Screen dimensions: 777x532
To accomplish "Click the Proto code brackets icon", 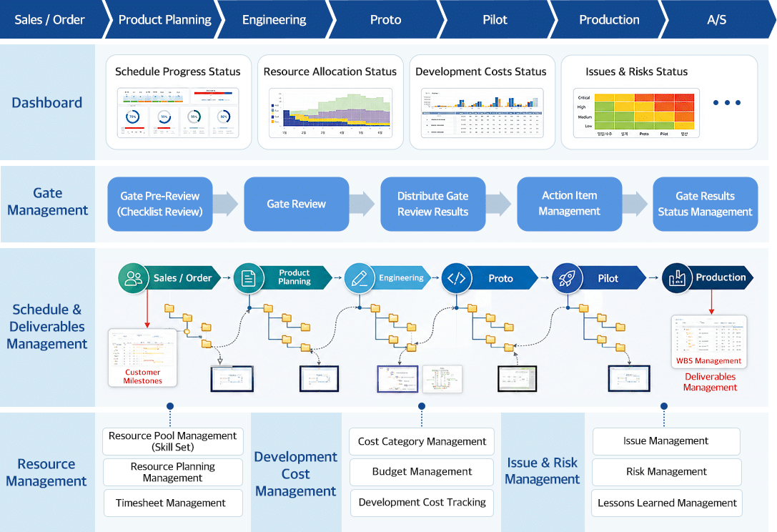I will click(x=456, y=278).
